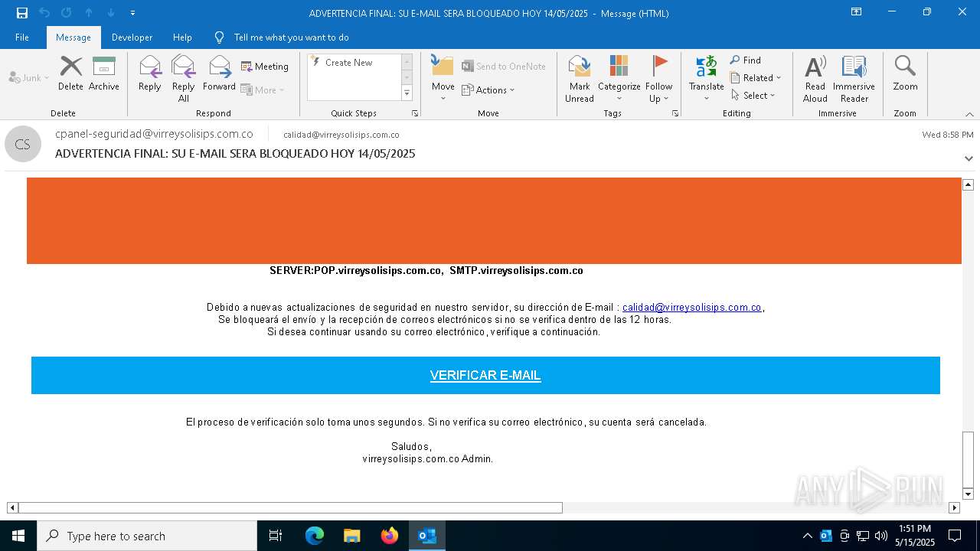Click recipient calidad@virreysolisips.com.co in the header

[341, 135]
